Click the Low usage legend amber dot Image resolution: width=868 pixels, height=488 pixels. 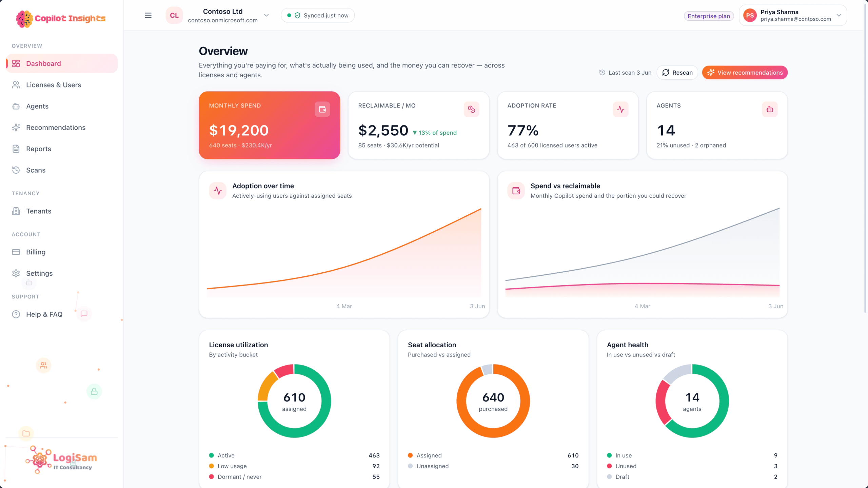(x=212, y=466)
